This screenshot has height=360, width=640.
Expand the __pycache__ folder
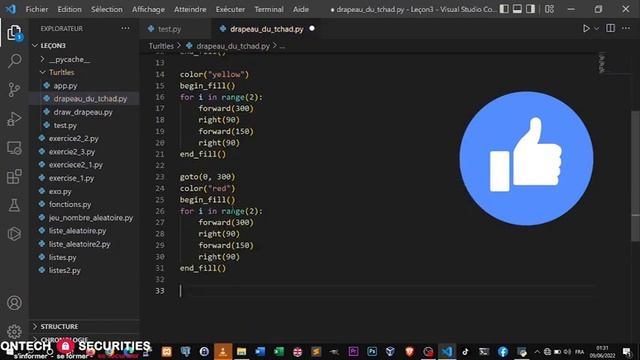coord(42,60)
